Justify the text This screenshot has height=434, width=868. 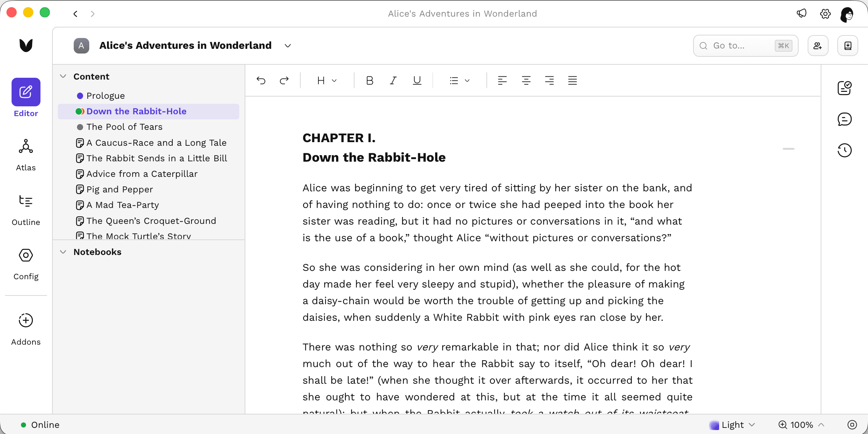pos(572,80)
